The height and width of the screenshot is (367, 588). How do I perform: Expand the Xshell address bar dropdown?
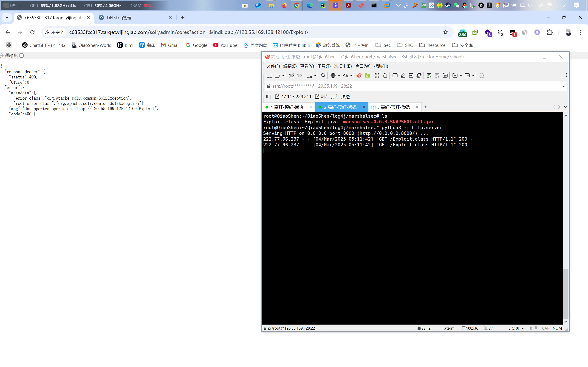564,86
